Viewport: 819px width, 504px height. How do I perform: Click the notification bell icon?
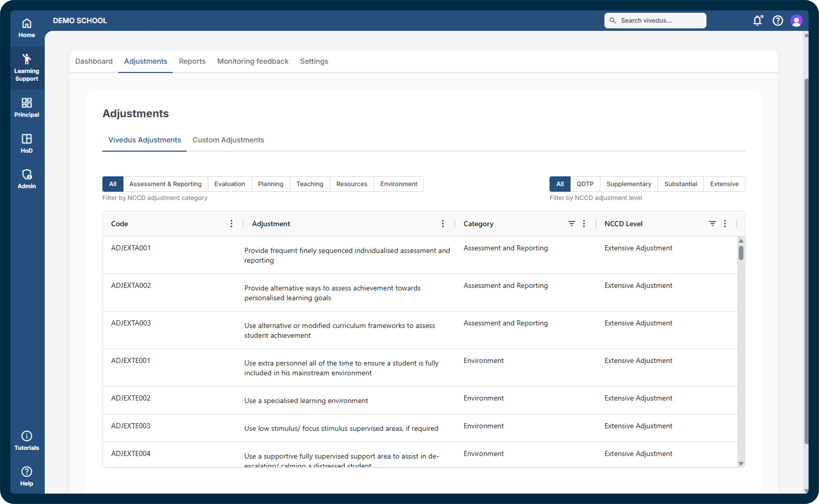pyautogui.click(x=757, y=21)
